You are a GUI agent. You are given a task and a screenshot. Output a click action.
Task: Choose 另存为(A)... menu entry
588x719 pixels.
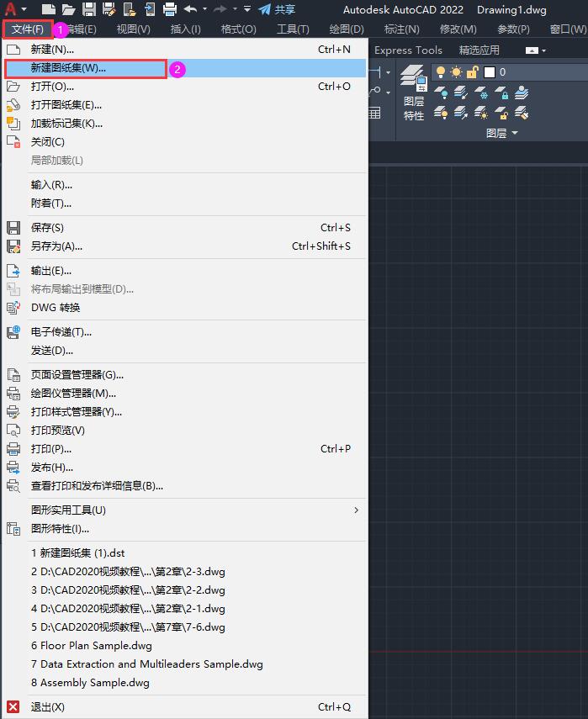pyautogui.click(x=184, y=246)
